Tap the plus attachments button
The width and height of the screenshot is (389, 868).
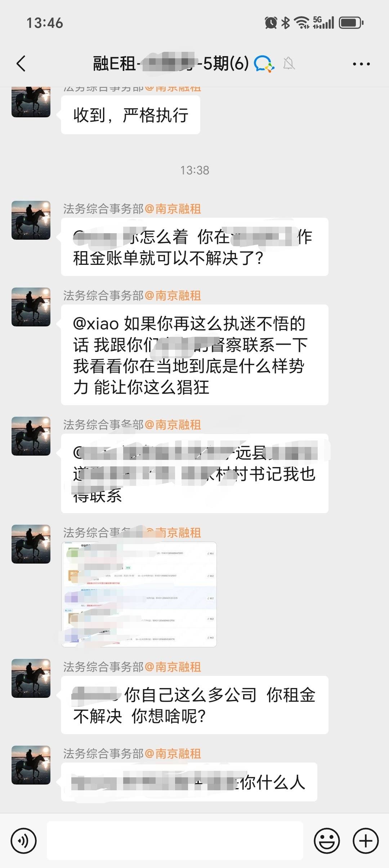tap(366, 841)
